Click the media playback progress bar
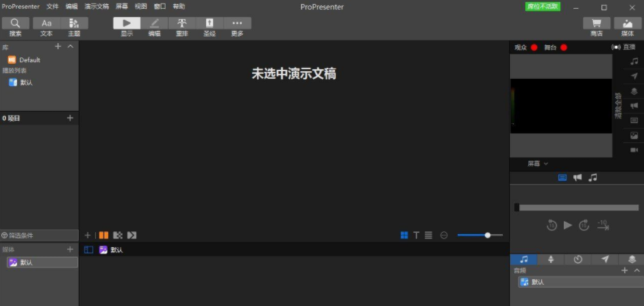 coord(576,207)
